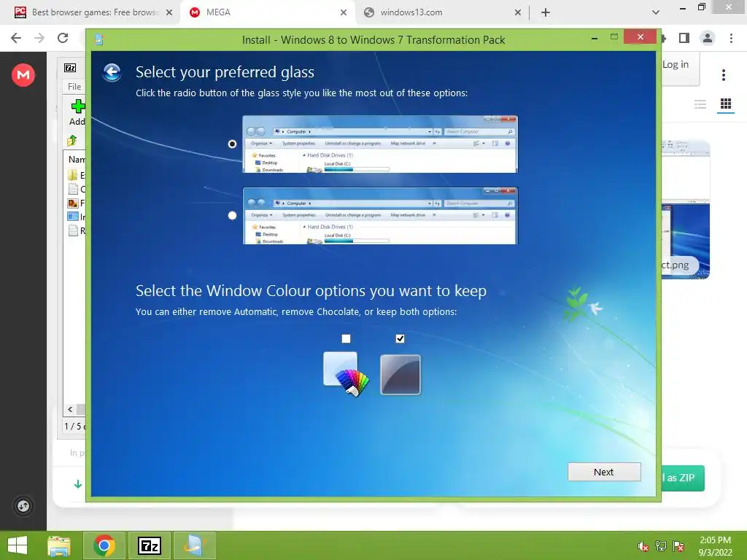Image resolution: width=747 pixels, height=560 pixels.
Task: Close the MEGA tab
Action: tap(344, 12)
